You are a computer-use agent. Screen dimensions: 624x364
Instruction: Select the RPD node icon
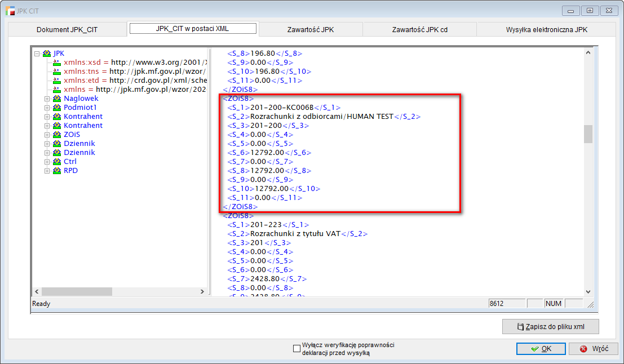point(57,171)
